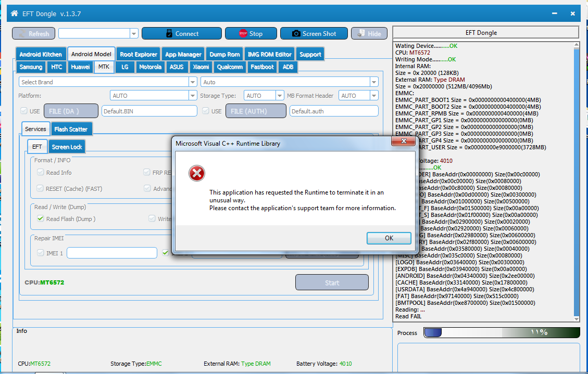This screenshot has width=588, height=374.
Task: Select the HTC brand tab
Action: click(57, 67)
